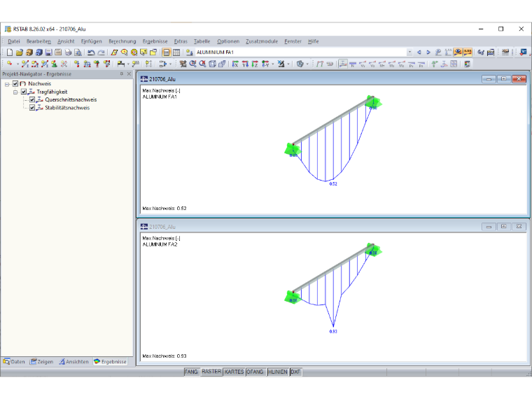Go to next load case arrow
Image resolution: width=532 pixels, height=399 pixels.
point(428,52)
